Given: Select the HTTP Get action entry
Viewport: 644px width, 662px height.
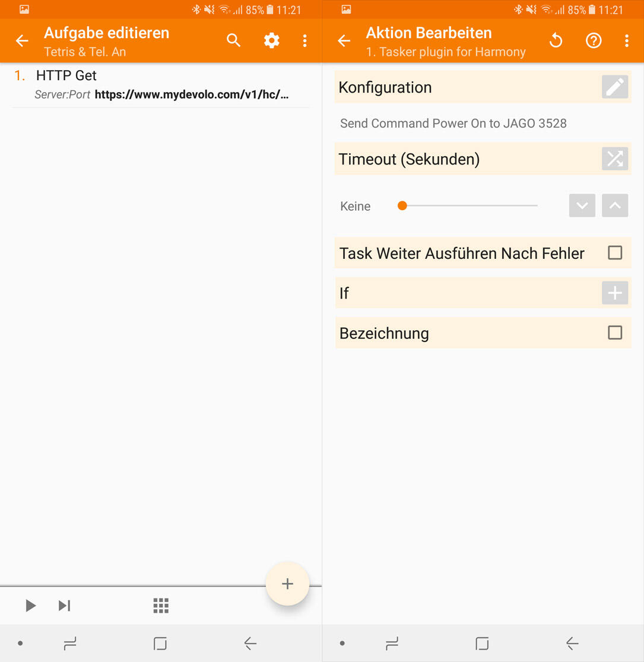Looking at the screenshot, I should (161, 84).
